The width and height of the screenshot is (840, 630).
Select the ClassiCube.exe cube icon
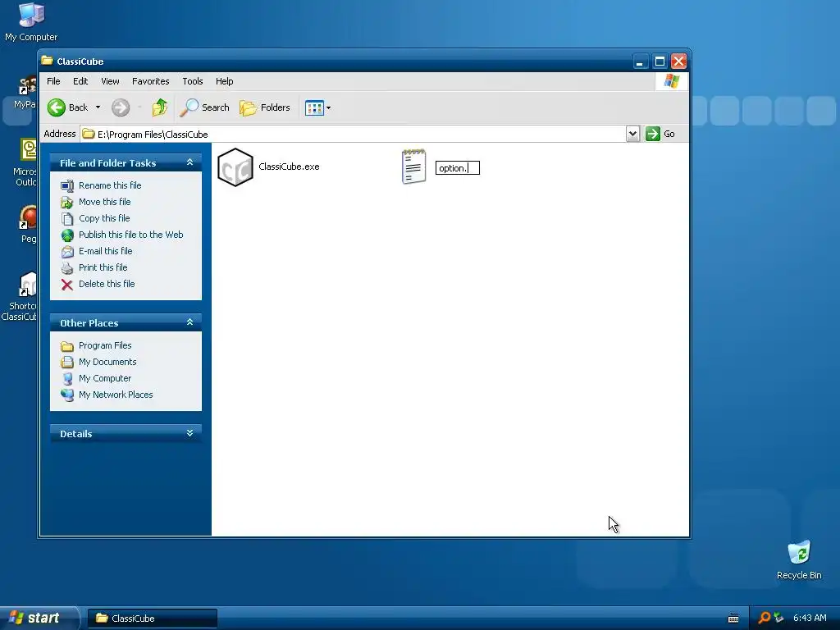tap(235, 167)
